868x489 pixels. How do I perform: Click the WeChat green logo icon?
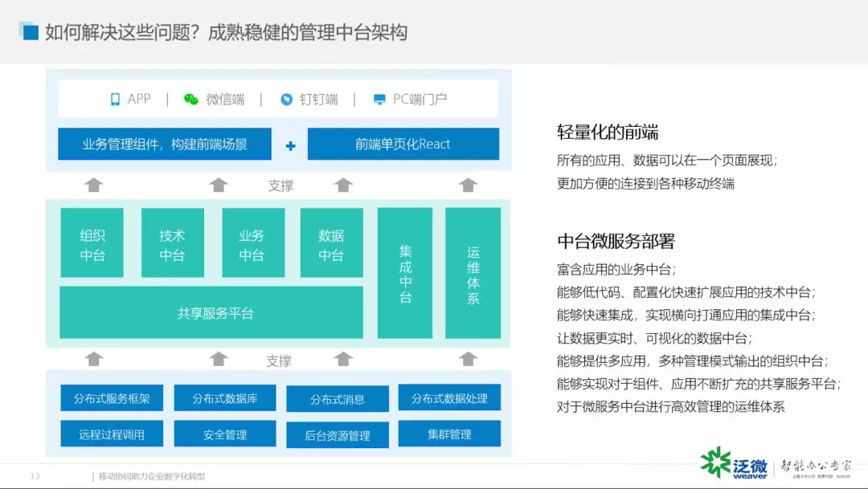190,100
